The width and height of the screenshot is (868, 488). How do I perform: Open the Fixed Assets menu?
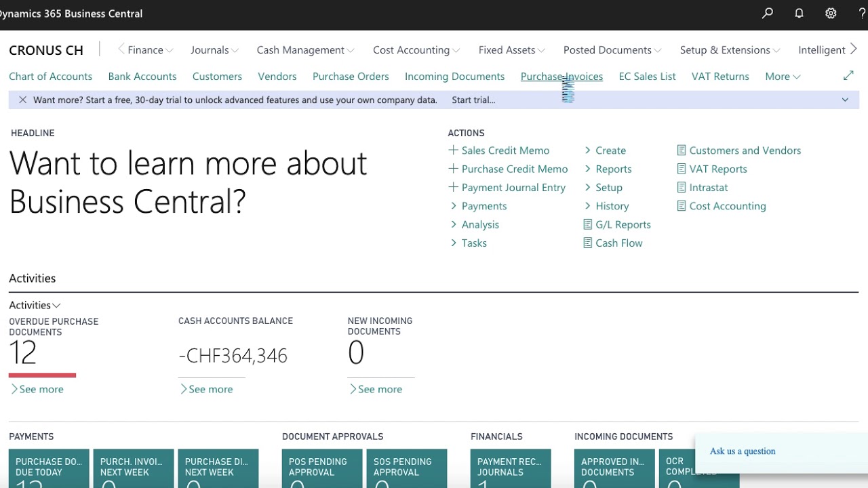click(x=511, y=49)
